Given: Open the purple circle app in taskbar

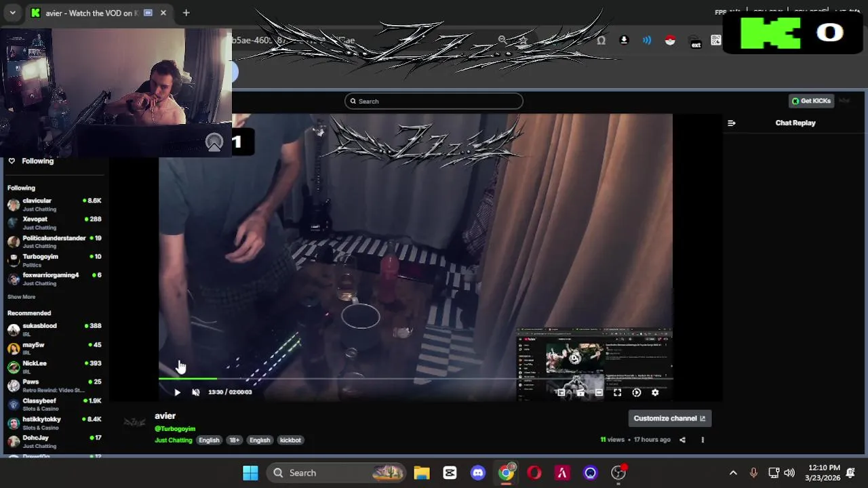Looking at the screenshot, I should pyautogui.click(x=590, y=473).
